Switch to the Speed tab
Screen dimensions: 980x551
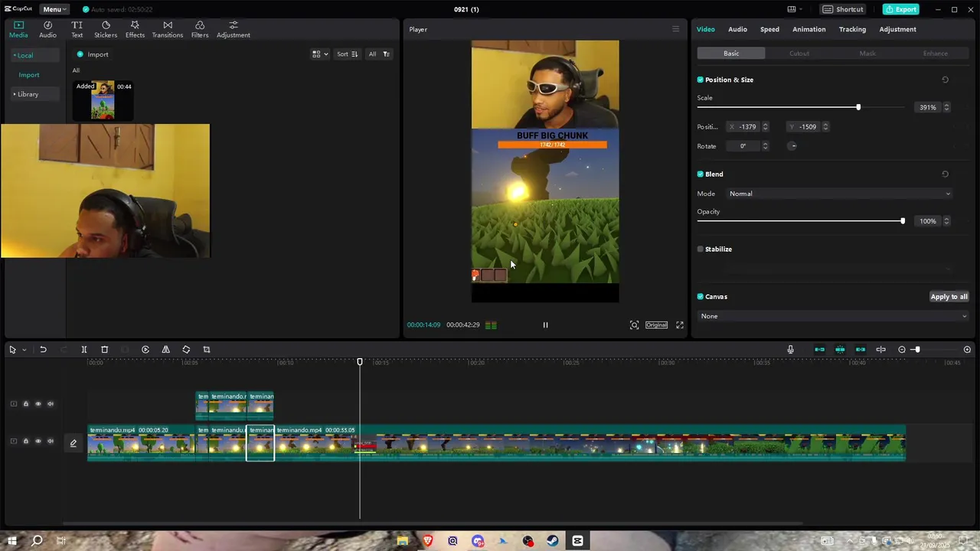point(769,29)
